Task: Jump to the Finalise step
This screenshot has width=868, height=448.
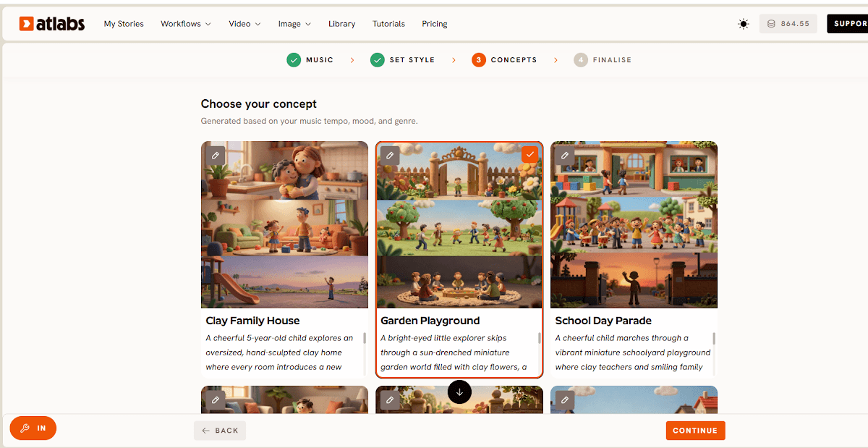Action: click(603, 60)
